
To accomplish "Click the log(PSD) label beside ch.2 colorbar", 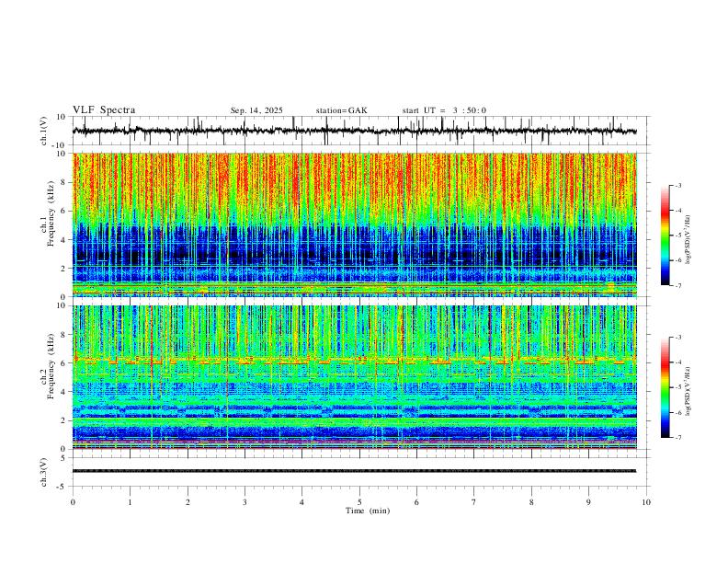I will point(688,392).
